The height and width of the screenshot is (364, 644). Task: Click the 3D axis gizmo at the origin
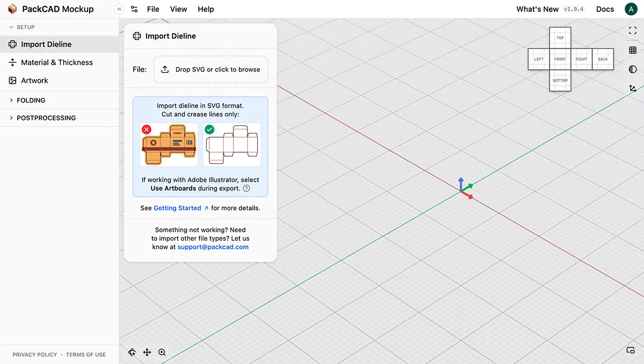pyautogui.click(x=465, y=188)
